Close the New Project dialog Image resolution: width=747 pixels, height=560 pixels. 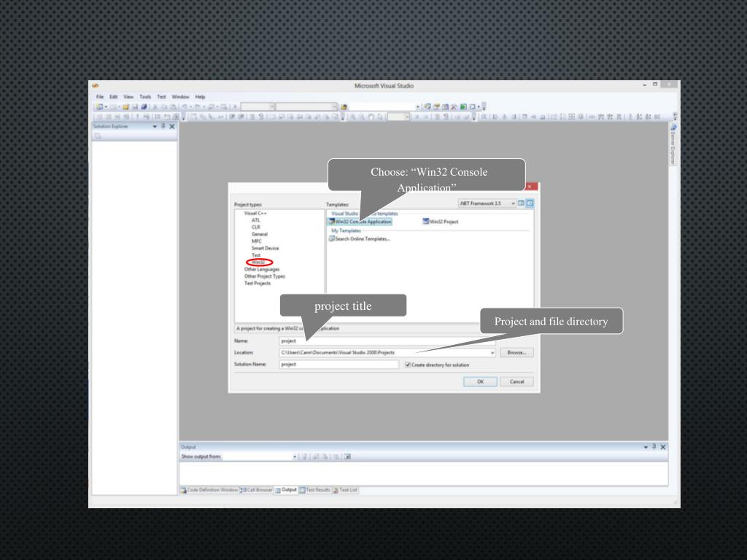(530, 186)
